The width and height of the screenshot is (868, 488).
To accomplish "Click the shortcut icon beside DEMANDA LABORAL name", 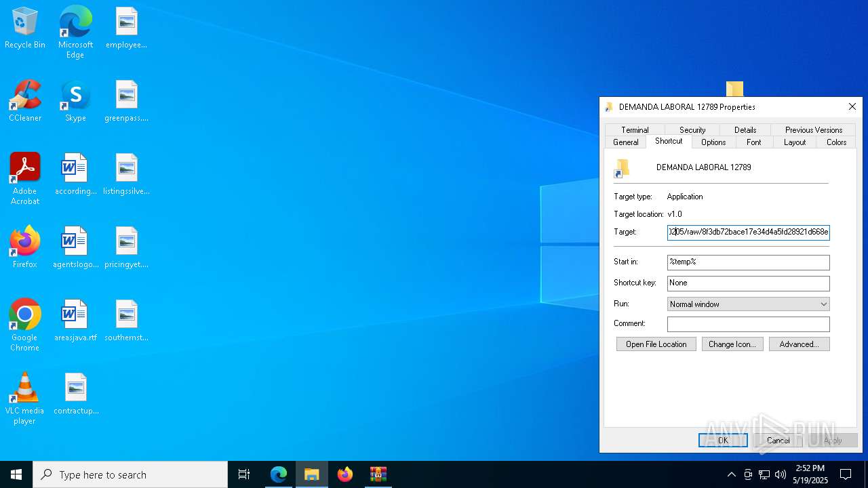I will point(622,168).
